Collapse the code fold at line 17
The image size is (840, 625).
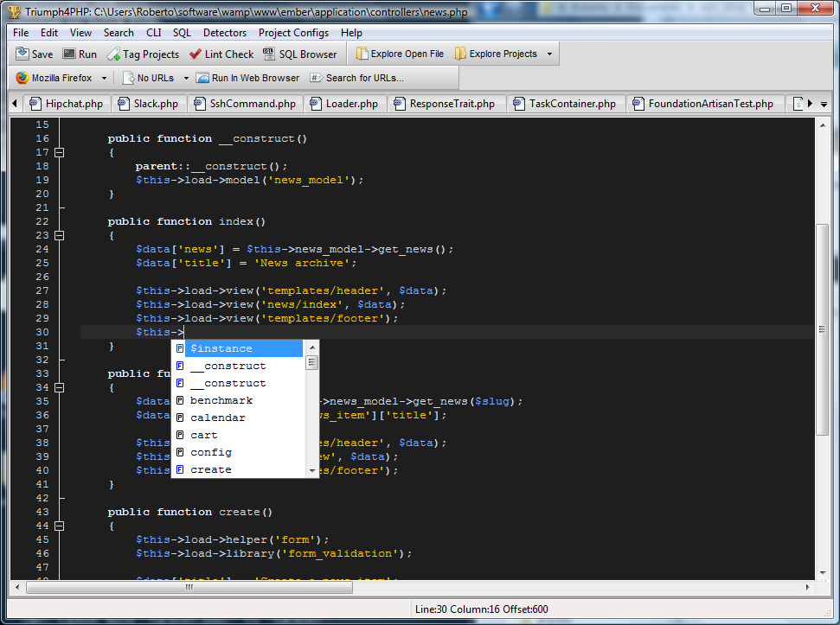(x=60, y=152)
